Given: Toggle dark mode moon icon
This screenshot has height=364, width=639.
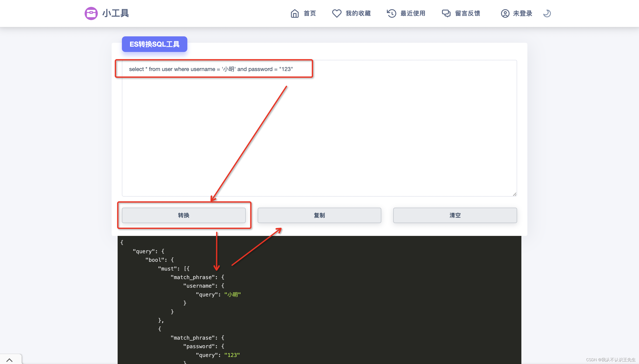Looking at the screenshot, I should point(547,13).
